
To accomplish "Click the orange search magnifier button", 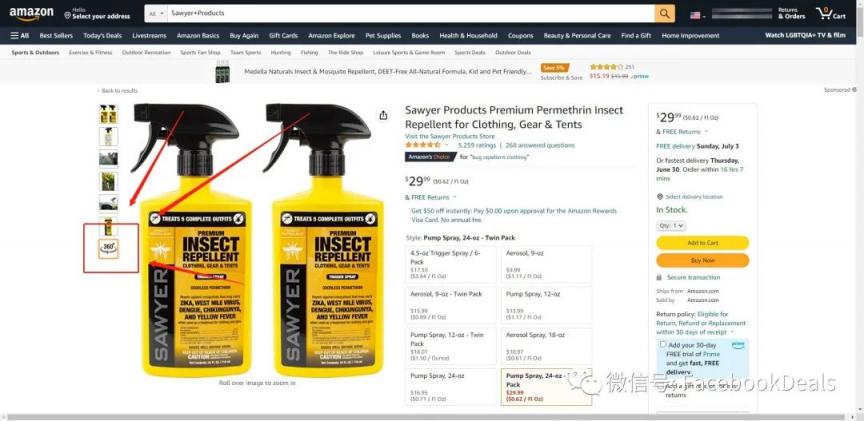I will click(x=665, y=13).
